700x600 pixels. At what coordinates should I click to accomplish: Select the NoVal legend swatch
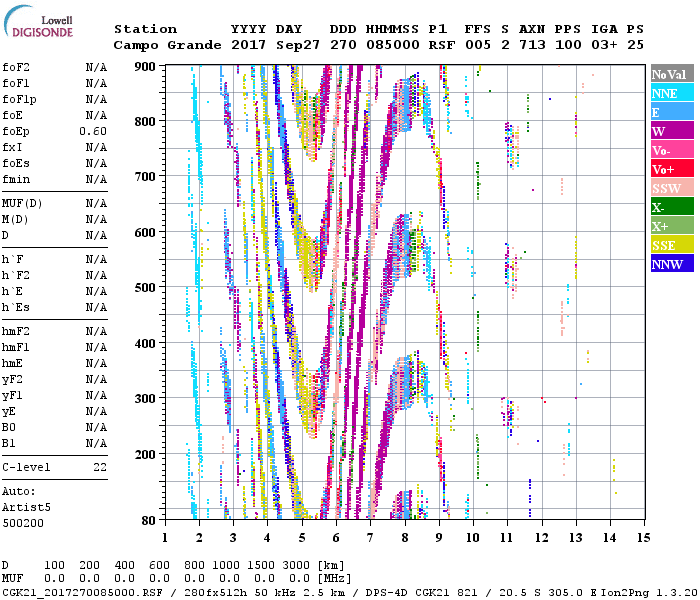point(670,74)
